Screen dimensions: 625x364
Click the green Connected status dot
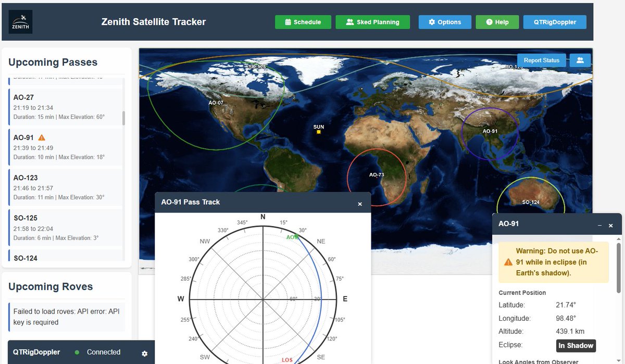(x=77, y=353)
